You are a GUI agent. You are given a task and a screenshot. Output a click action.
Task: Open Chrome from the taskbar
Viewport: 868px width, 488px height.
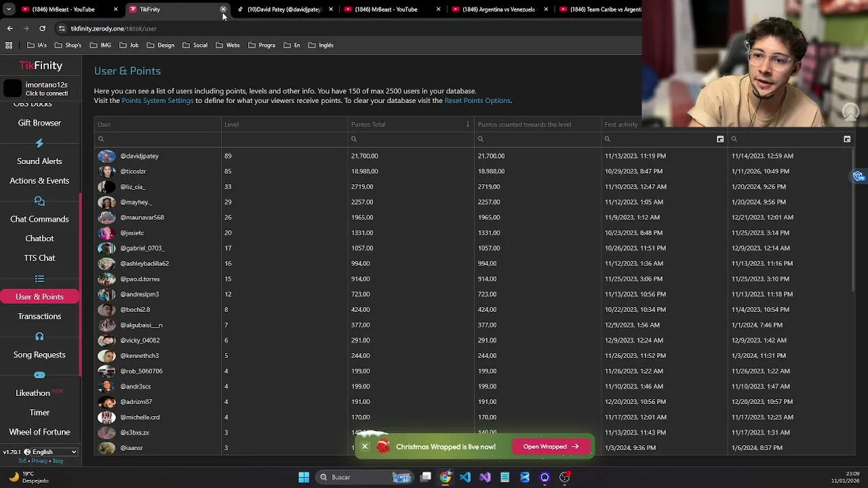446,477
